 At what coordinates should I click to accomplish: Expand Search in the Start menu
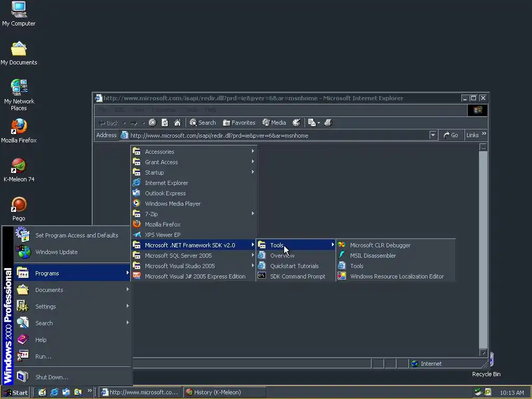(72, 323)
